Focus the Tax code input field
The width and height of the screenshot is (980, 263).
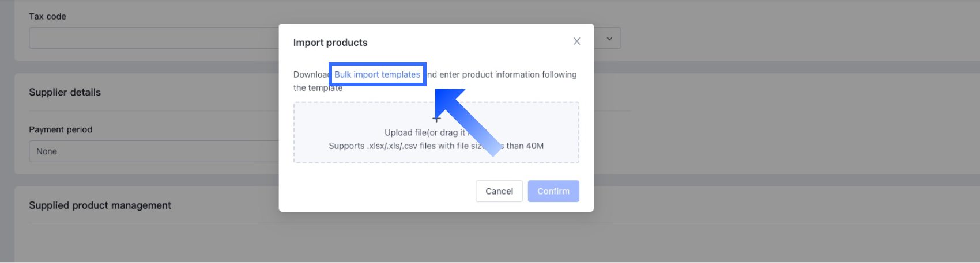(153, 39)
